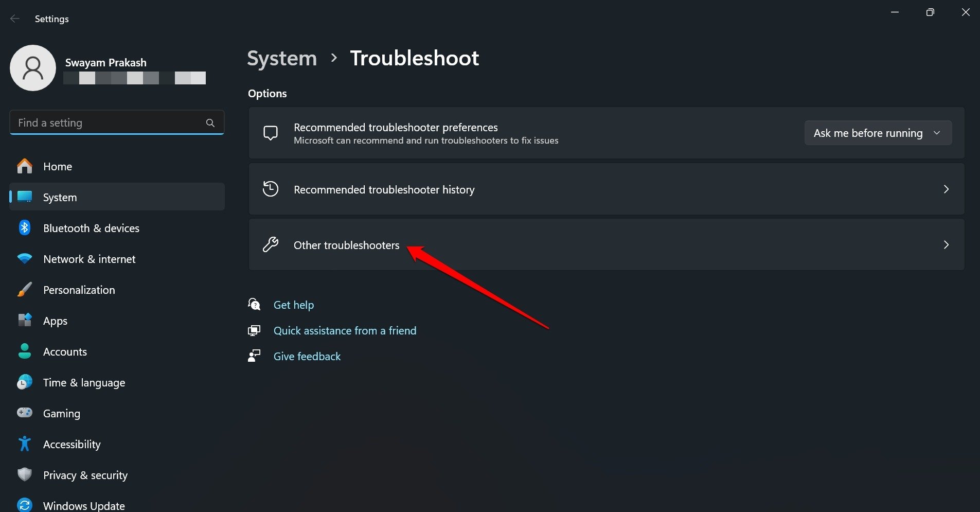This screenshot has height=512, width=980.
Task: Click the Personalization paintbrush icon
Action: point(25,289)
